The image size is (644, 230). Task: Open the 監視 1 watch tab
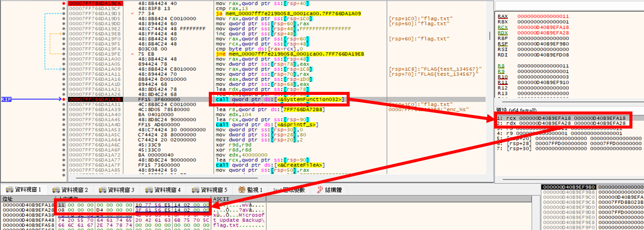[251, 190]
